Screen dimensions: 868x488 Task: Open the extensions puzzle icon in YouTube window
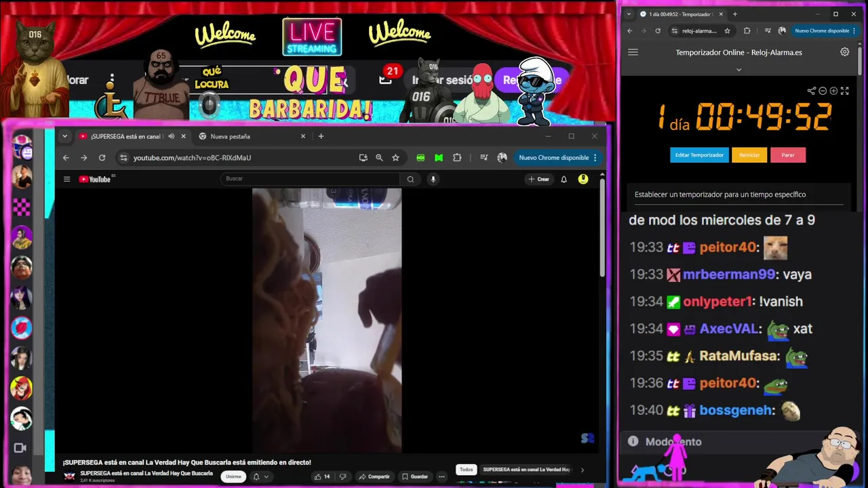pos(457,157)
